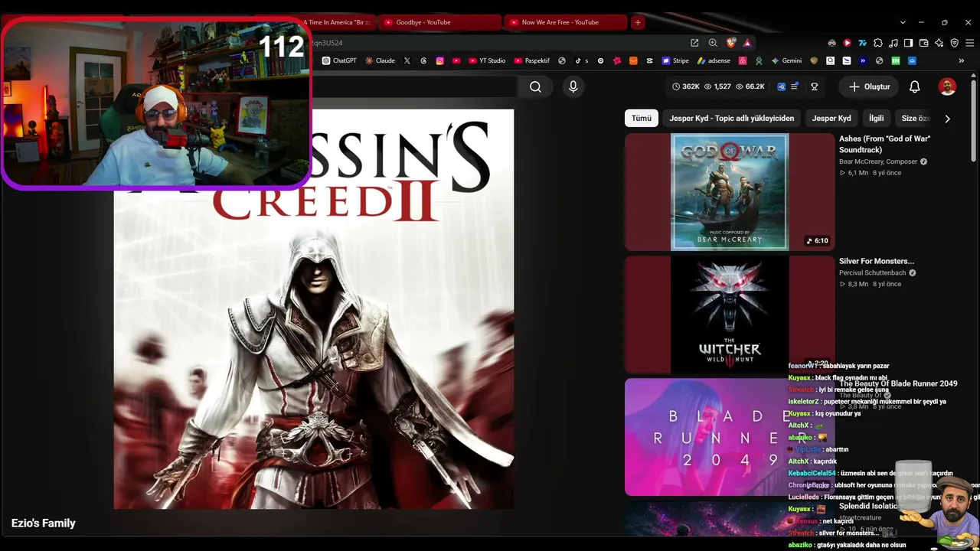Open the Witcher Wild Hunt video thumbnail

coord(730,315)
